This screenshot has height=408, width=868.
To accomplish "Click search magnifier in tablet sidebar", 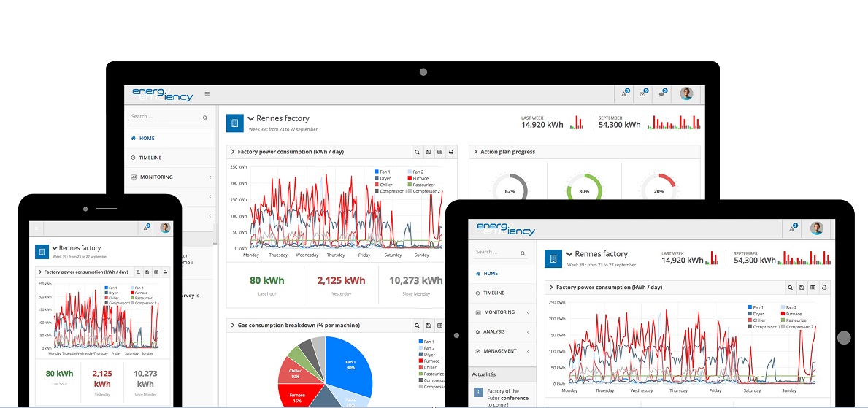I will [x=523, y=253].
